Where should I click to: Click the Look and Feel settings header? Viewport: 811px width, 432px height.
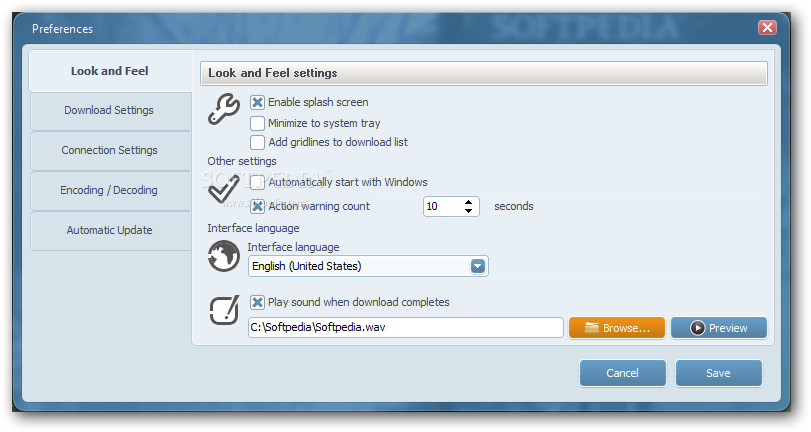click(484, 73)
